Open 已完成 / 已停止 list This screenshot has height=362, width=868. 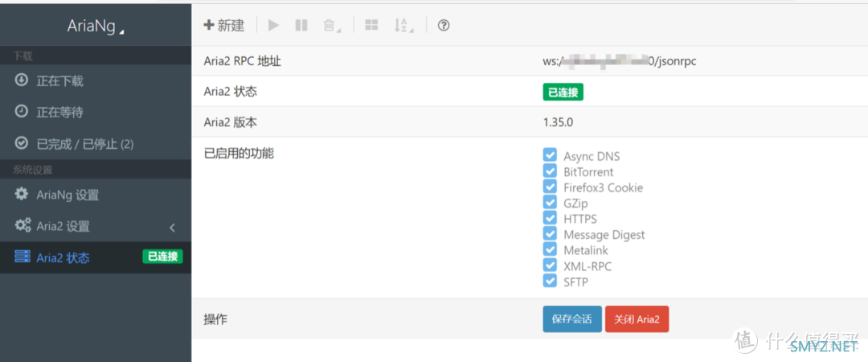[x=84, y=144]
